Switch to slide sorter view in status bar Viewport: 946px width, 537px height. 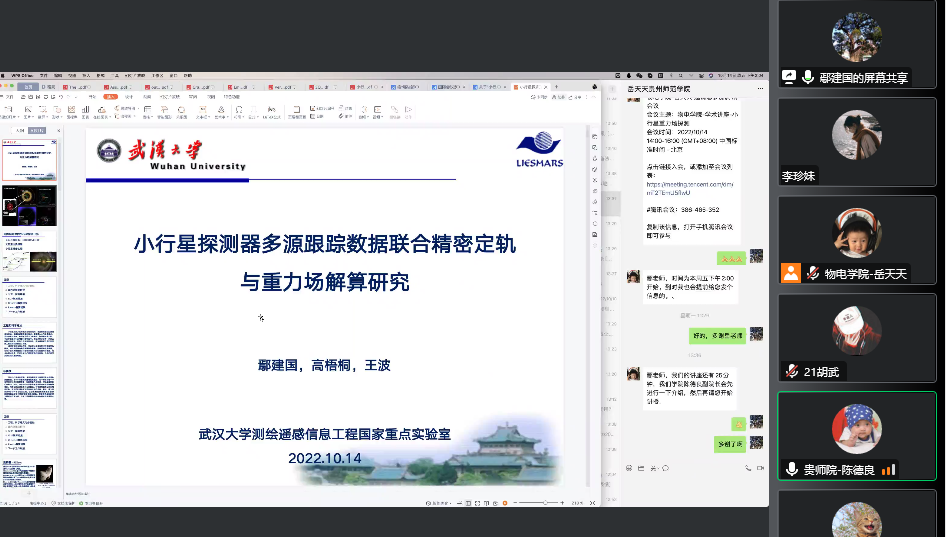477,503
